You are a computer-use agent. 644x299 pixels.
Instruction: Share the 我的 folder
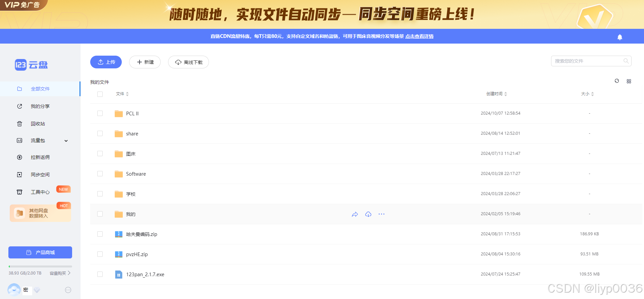tap(355, 214)
